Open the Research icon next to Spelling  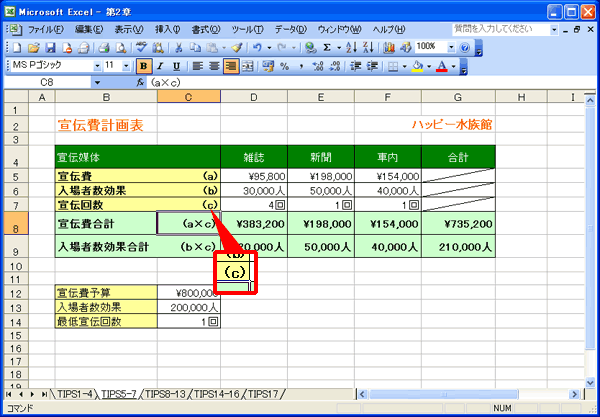158,47
